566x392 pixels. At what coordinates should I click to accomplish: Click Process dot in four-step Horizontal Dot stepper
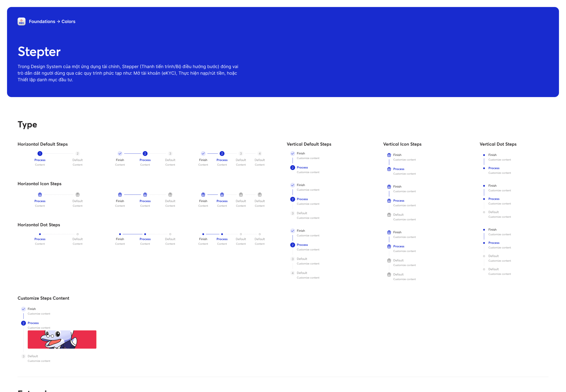click(222, 234)
